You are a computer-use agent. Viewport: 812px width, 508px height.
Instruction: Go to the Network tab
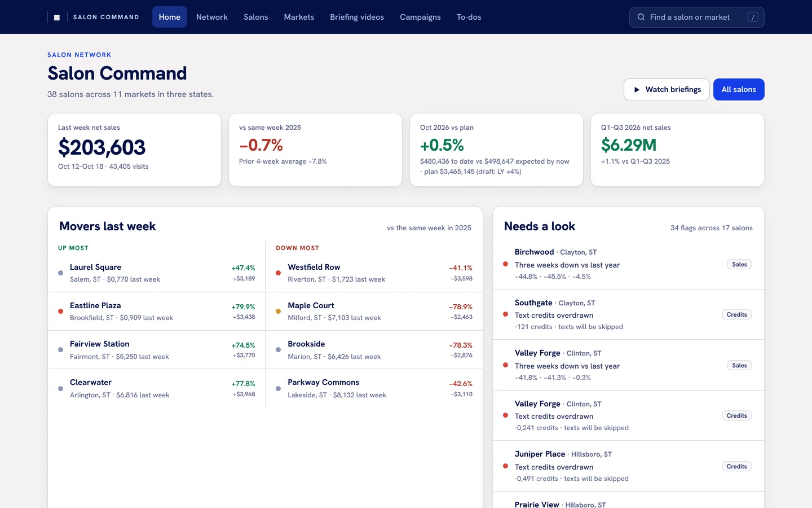(212, 17)
